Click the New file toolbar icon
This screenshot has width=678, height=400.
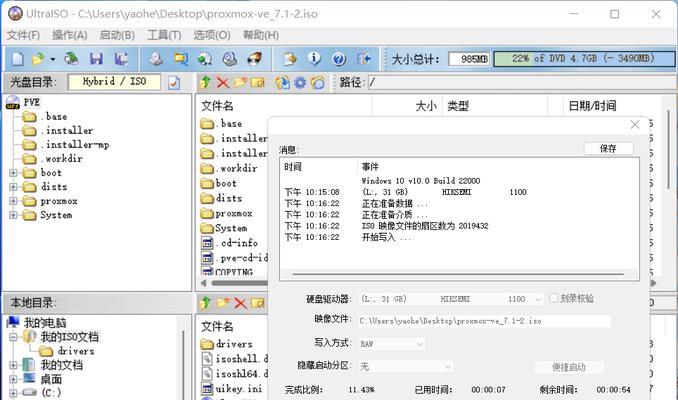click(17, 58)
